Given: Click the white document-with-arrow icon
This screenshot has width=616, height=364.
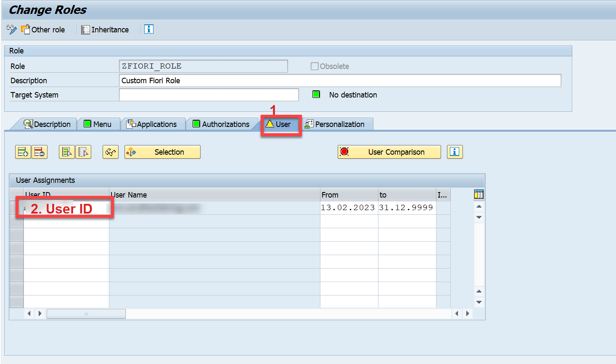Looking at the screenshot, I should point(84,152).
